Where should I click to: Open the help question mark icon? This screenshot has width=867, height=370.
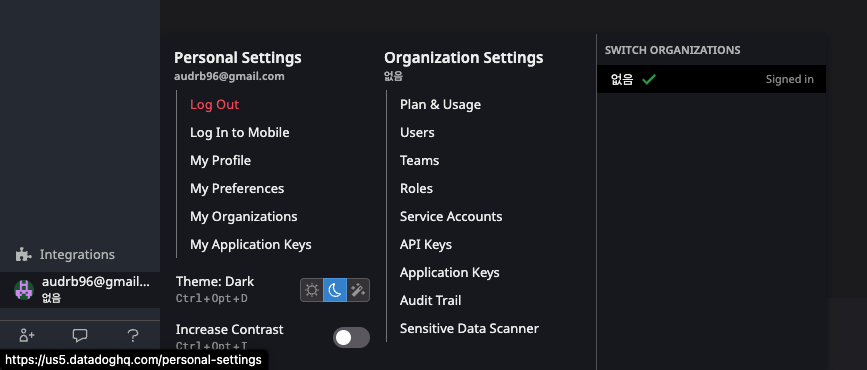coord(133,335)
